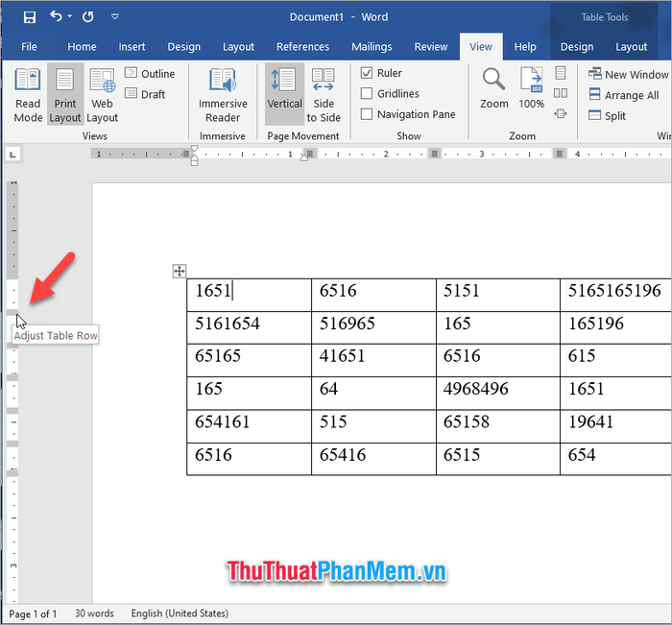672x625 pixels.
Task: Enable the Gridlines checkbox
Action: pos(367,94)
